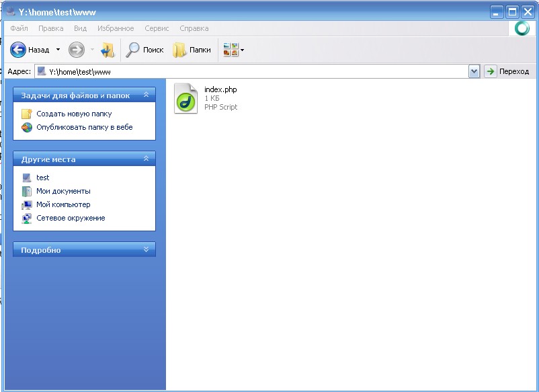
Task: Click the publish-to-web globe icon
Action: point(27,127)
